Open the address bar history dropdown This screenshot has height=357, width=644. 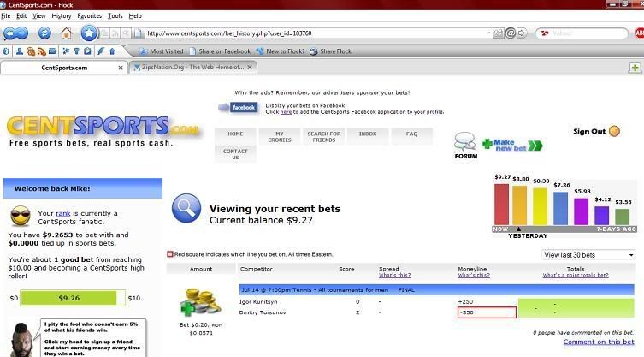click(x=488, y=33)
